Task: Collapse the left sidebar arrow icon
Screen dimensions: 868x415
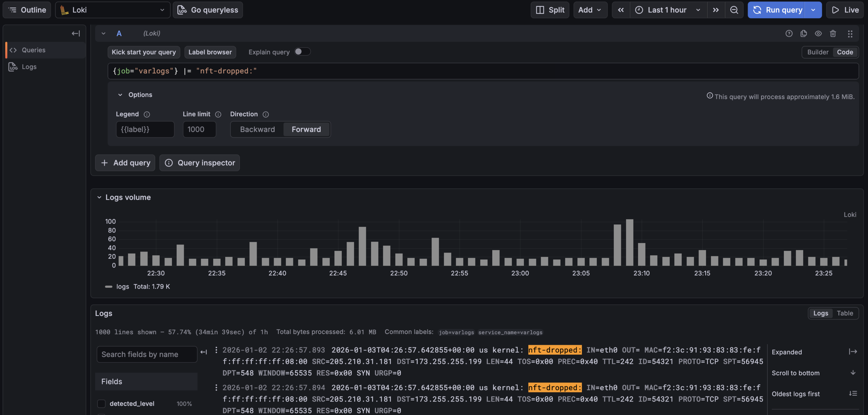Action: (x=76, y=33)
